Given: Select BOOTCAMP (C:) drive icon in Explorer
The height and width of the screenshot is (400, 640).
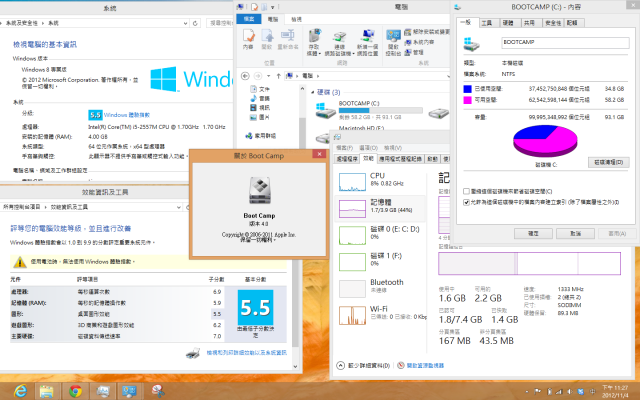Looking at the screenshot, I should (x=325, y=110).
